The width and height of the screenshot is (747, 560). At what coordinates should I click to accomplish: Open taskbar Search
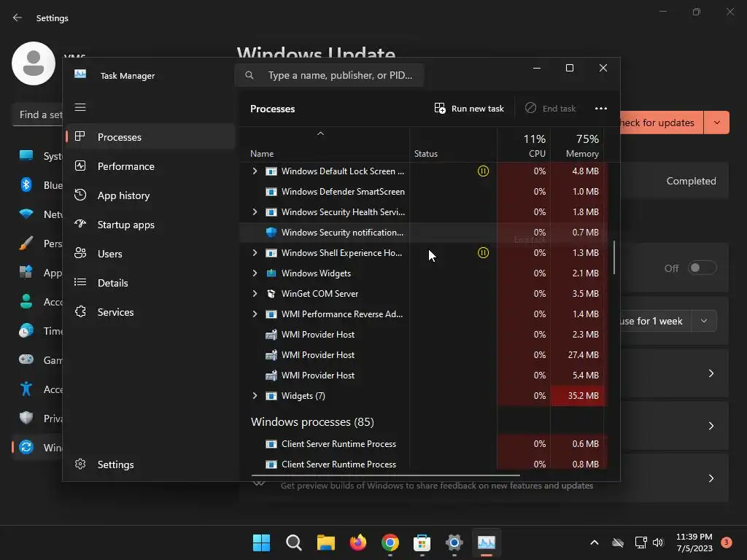click(293, 542)
